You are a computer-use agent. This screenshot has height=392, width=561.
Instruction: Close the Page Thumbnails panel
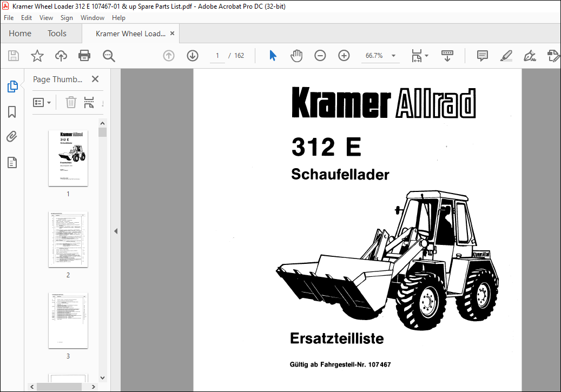(95, 79)
